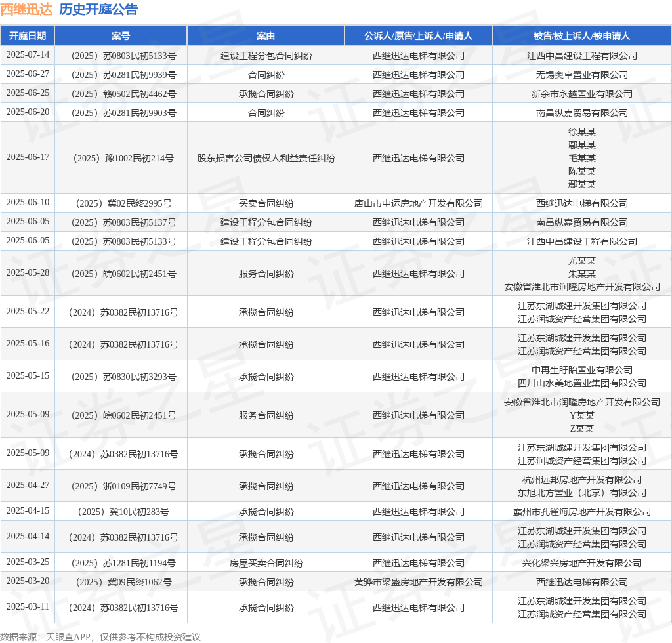Click defendant 杭州远邦房地产开发有限公司
672x643 pixels.
pos(582,480)
